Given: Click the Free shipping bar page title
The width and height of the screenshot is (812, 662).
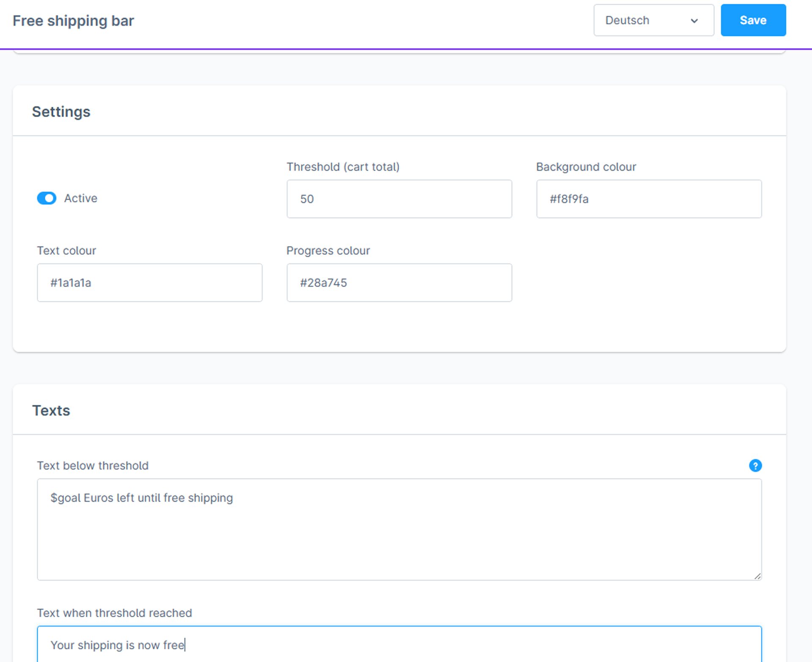Looking at the screenshot, I should point(73,21).
